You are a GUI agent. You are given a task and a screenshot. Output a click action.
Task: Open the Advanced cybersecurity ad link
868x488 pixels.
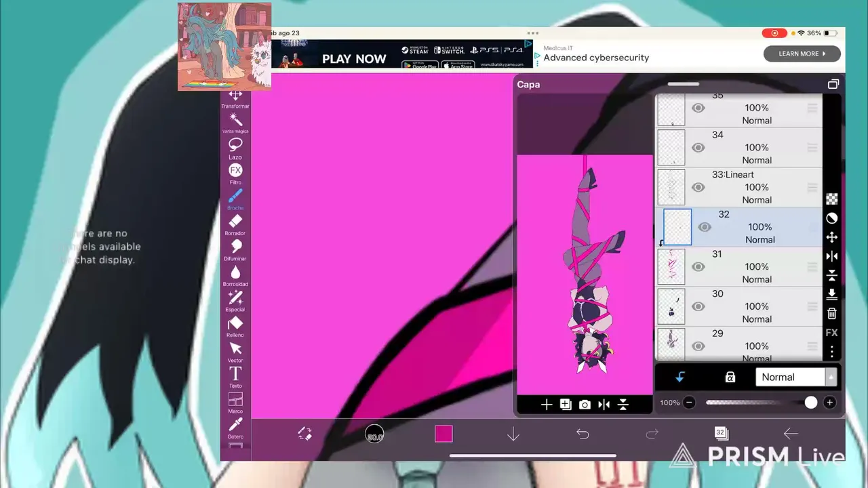pos(596,58)
